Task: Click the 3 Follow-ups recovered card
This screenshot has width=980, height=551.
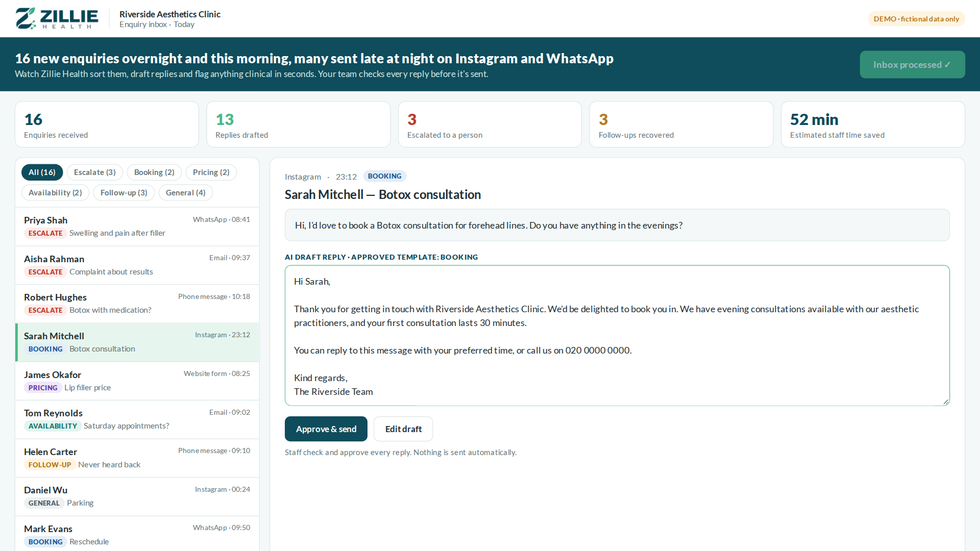Action: (x=681, y=124)
